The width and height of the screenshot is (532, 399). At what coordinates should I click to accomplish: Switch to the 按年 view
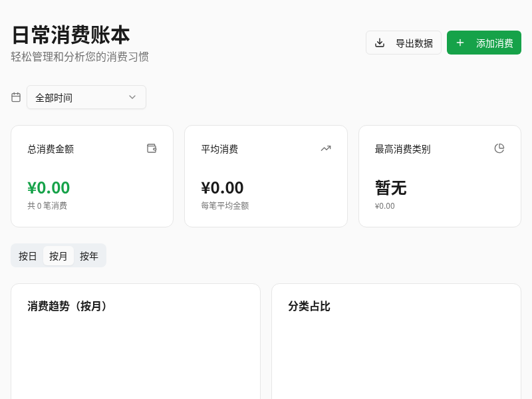coord(89,255)
